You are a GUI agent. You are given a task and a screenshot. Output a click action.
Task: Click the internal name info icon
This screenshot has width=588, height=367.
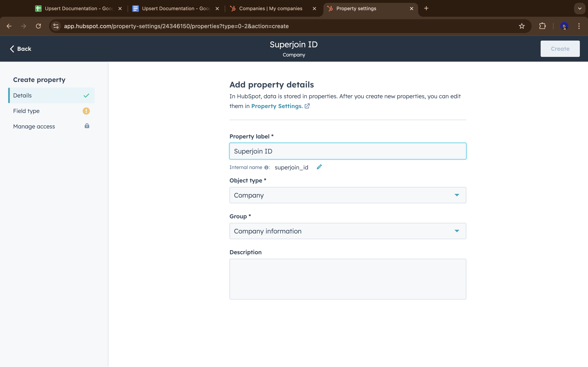coord(266,167)
